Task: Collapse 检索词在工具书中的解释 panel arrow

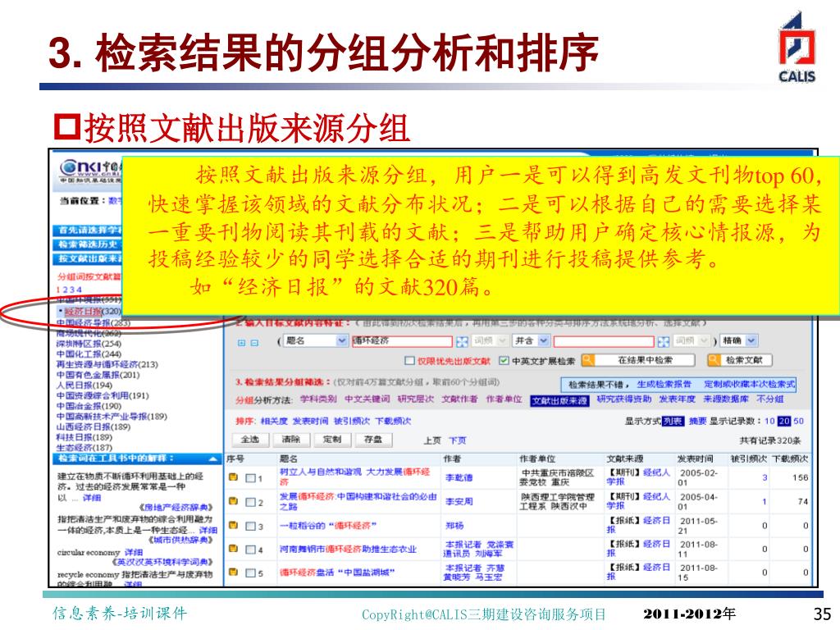Action: click(x=212, y=459)
